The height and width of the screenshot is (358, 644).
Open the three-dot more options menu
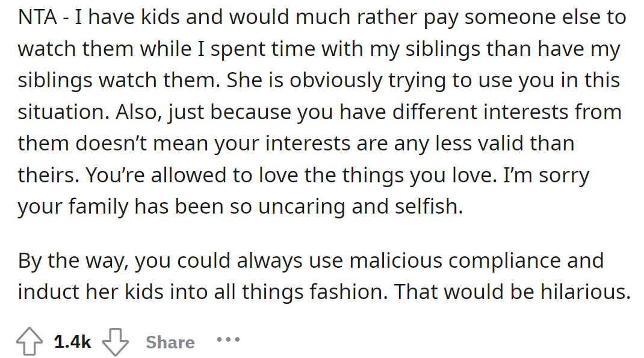[228, 341]
